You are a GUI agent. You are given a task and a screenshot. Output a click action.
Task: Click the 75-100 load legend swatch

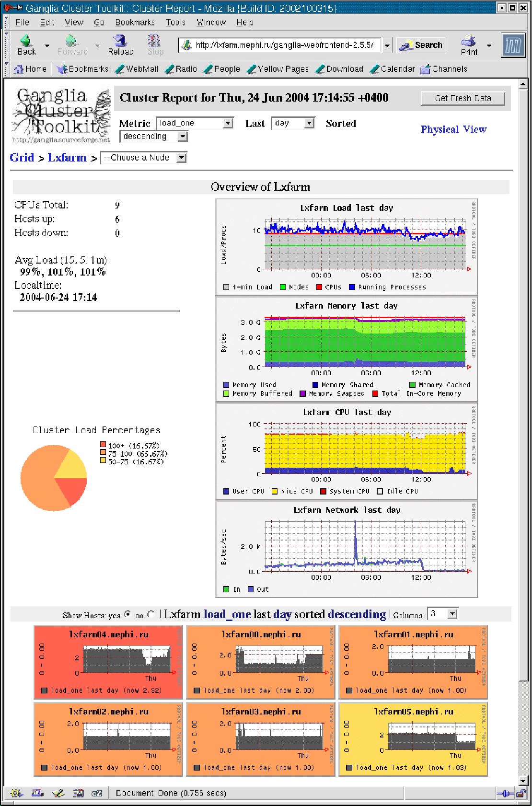[103, 452]
